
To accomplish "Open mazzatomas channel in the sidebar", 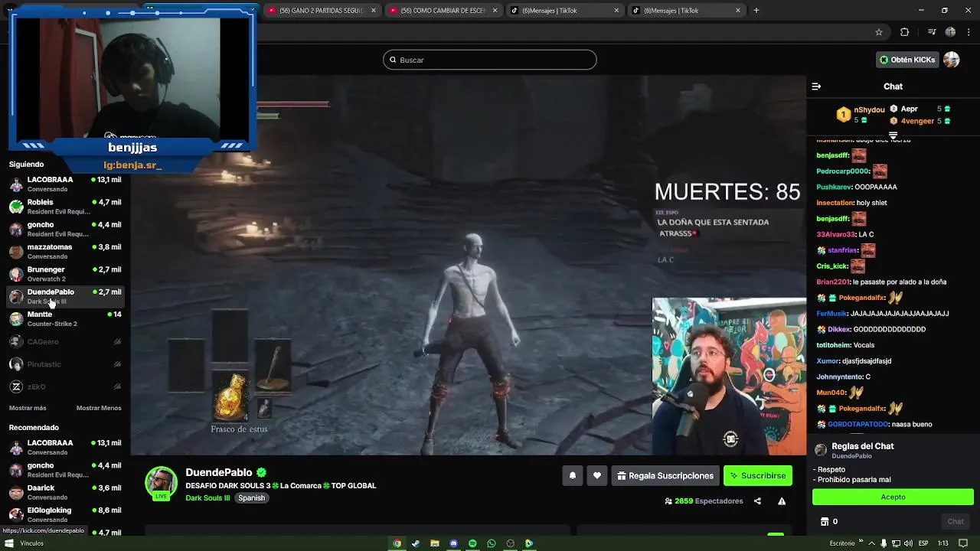I will pyautogui.click(x=65, y=252).
